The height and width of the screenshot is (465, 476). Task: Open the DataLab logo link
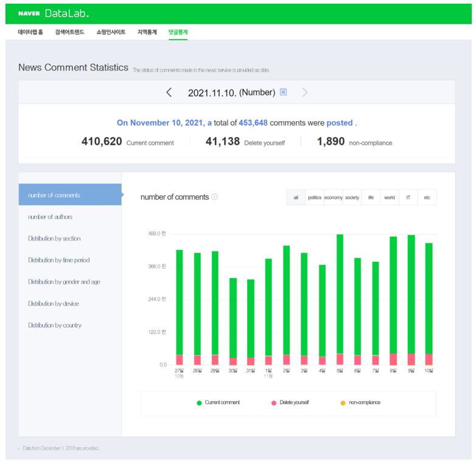[67, 13]
